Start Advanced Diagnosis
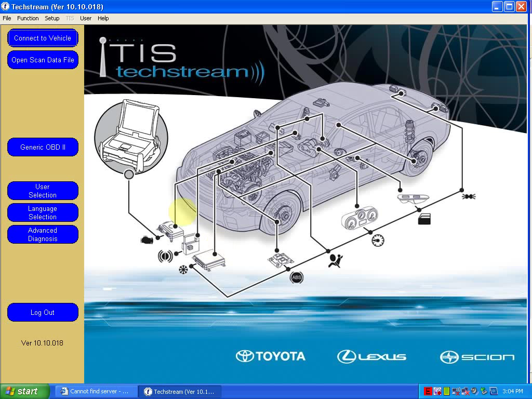This screenshot has width=532, height=399. point(43,234)
